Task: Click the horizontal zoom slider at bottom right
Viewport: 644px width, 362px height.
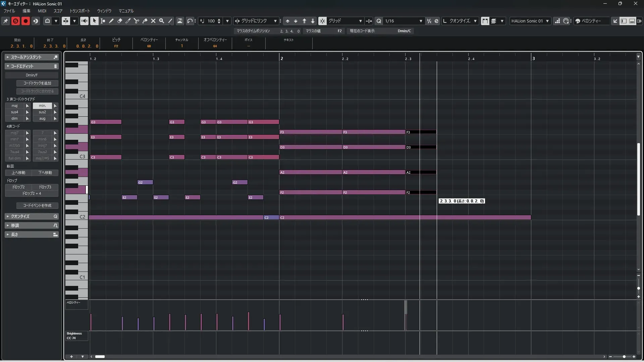Action: point(624,357)
